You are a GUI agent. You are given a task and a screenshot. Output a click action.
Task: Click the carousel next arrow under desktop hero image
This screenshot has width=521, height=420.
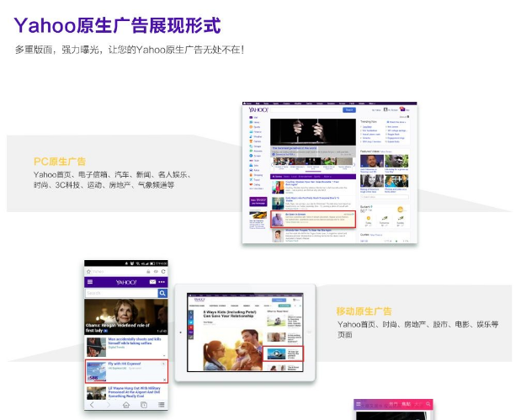(354, 164)
